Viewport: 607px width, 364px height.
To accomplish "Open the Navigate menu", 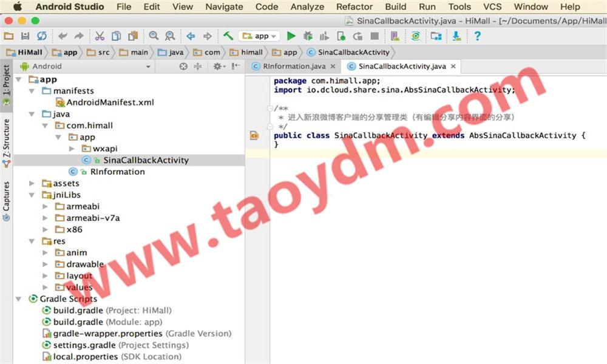I will click(224, 7).
